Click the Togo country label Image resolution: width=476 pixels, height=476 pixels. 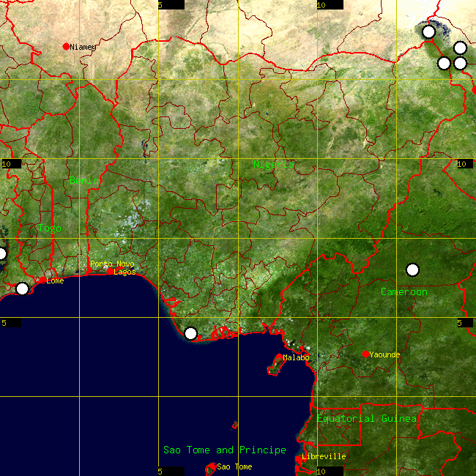pos(50,228)
